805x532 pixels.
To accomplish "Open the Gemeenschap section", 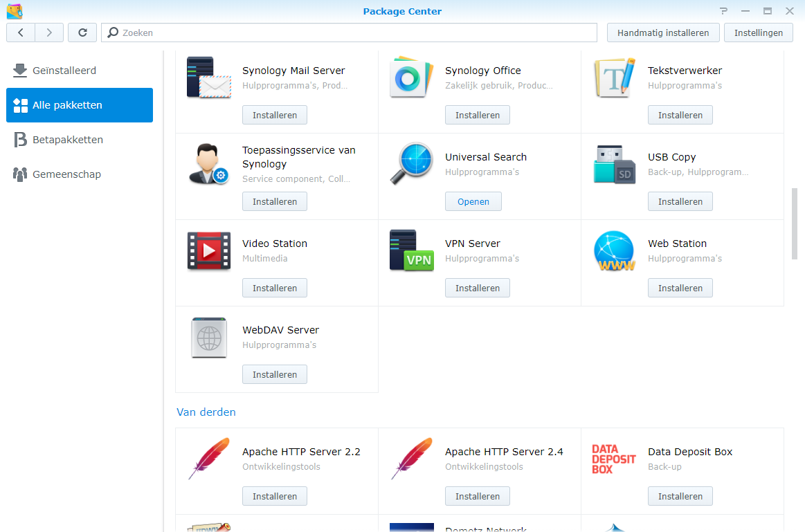I will (x=80, y=174).
